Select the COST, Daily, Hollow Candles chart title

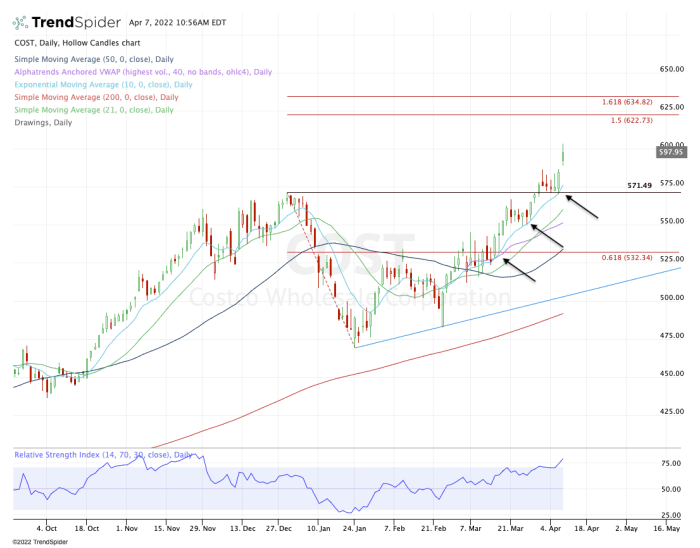(x=77, y=43)
